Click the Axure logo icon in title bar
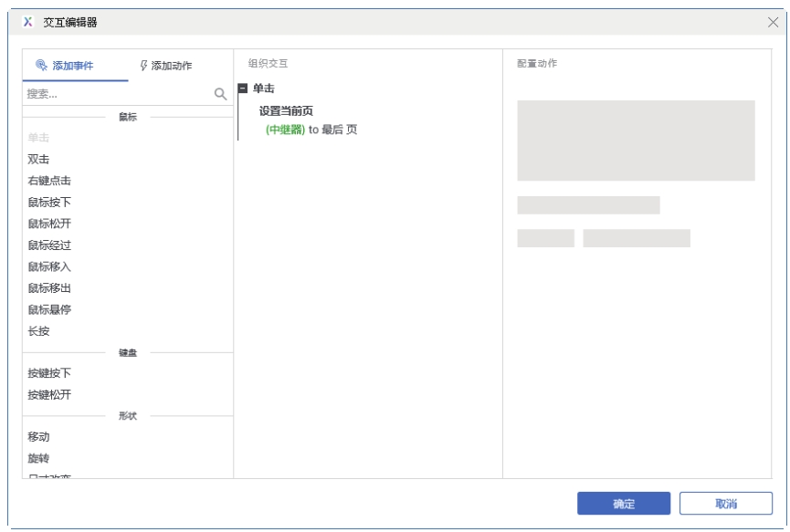Image resolution: width=790 pixels, height=532 pixels. pyautogui.click(x=27, y=22)
